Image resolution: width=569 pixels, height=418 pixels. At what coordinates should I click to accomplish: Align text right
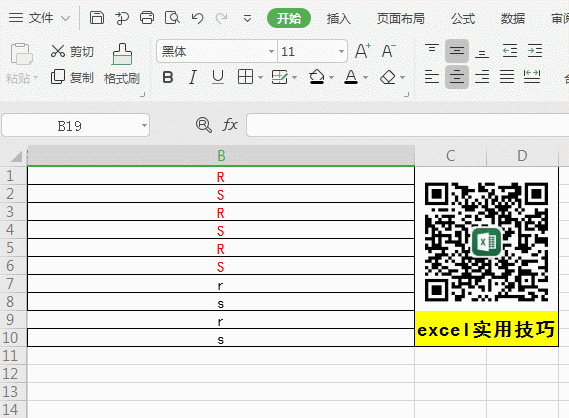click(482, 77)
